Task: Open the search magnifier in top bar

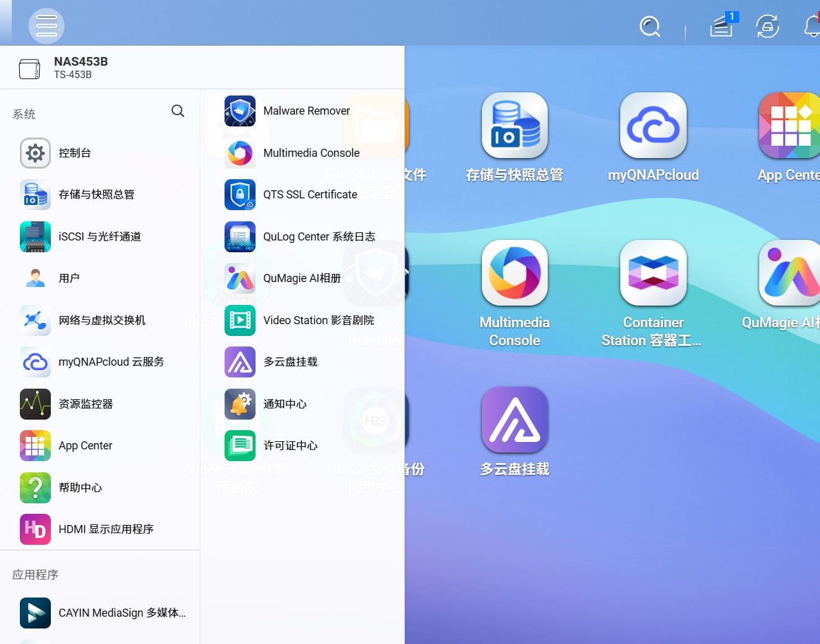Action: 650,27
